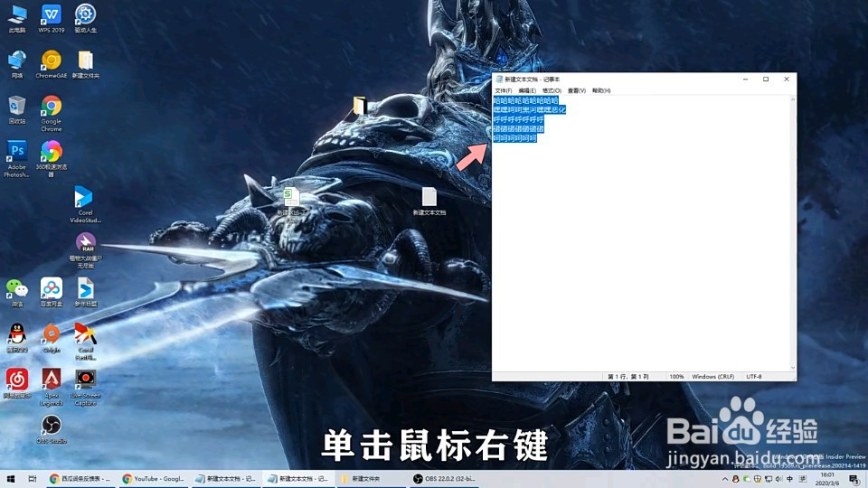Screen dimensions: 868x488
Task: Select the XLS spreadsheet file on desktop
Action: [x=291, y=205]
